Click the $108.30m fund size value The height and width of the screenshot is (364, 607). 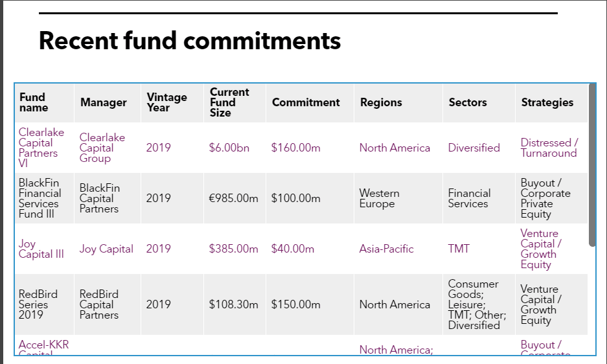tap(233, 304)
